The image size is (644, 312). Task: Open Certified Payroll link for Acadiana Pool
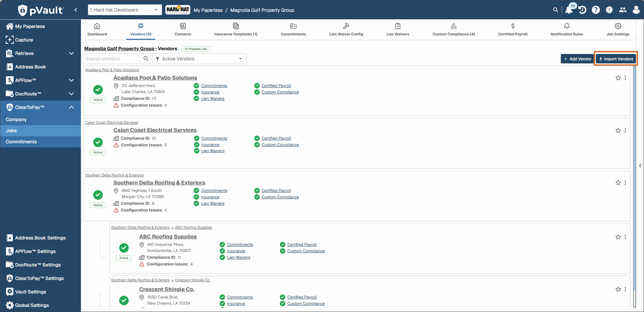tap(276, 86)
